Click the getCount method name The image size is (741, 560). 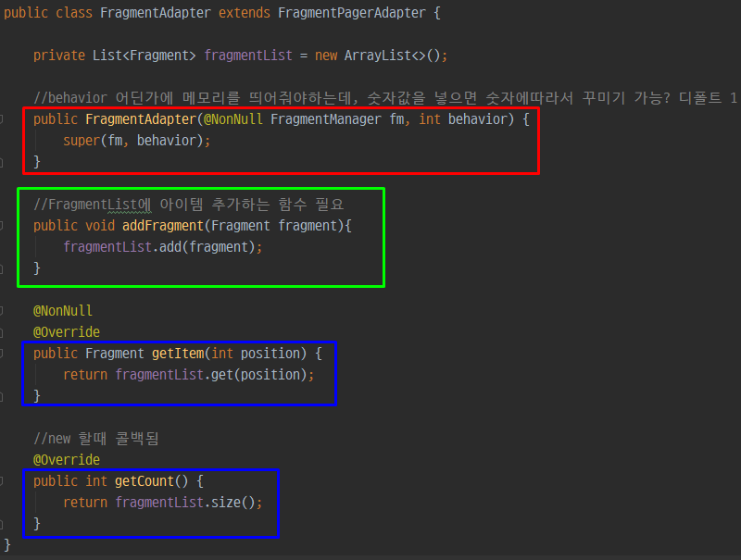tap(144, 481)
